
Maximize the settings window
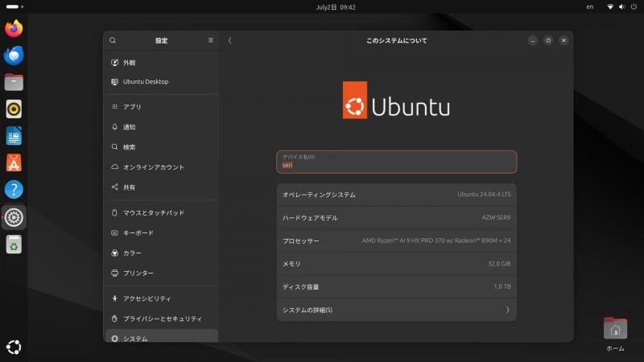pos(548,40)
